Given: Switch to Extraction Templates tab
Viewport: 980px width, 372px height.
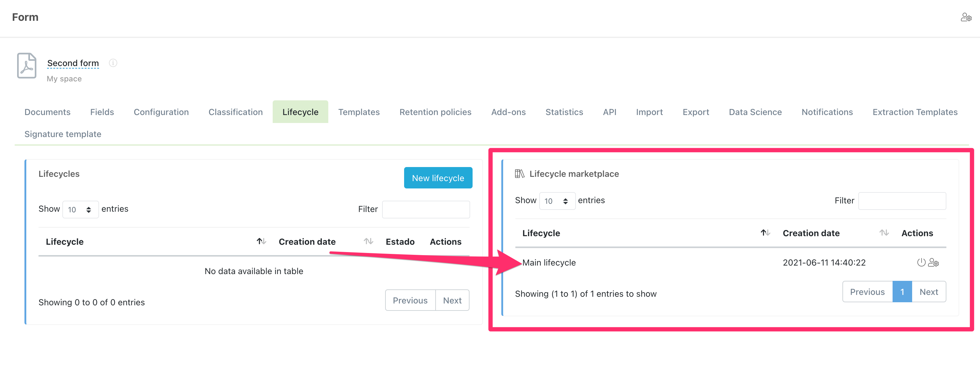Looking at the screenshot, I should click(915, 112).
